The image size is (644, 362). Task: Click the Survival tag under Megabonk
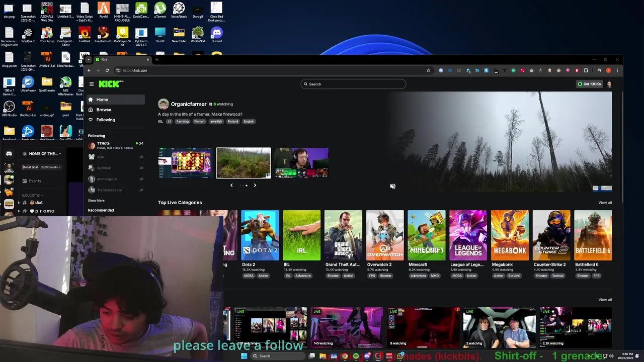[514, 276]
